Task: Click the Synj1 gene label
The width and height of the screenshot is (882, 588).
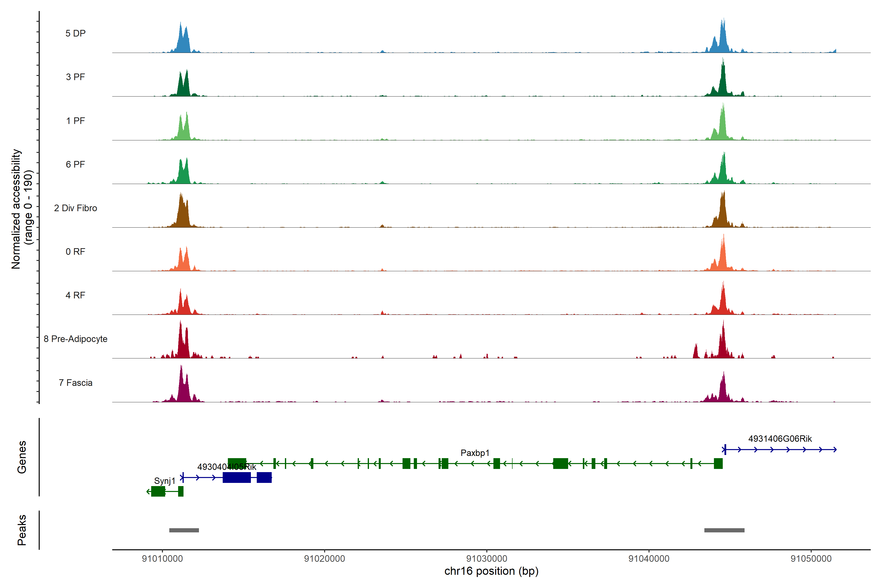Action: pyautogui.click(x=165, y=481)
